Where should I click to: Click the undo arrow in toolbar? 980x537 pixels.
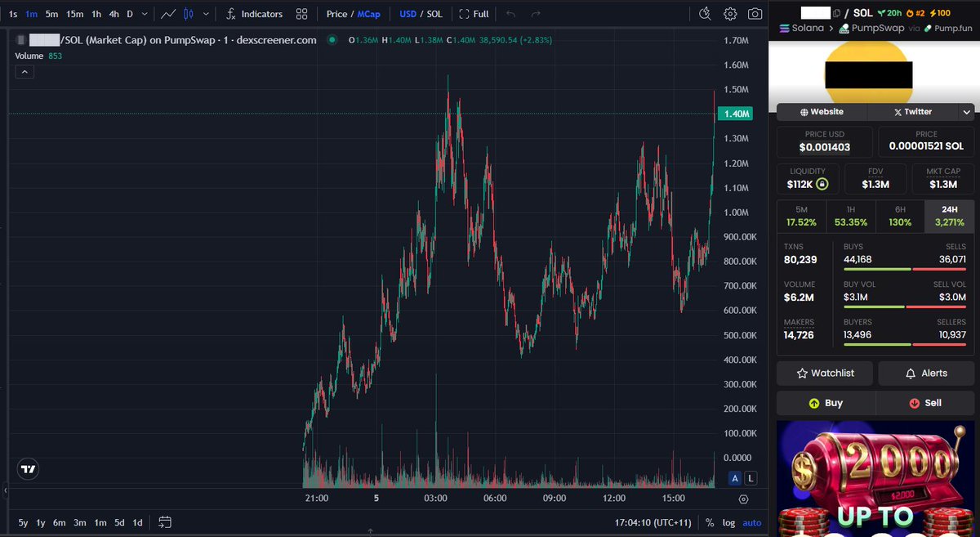(x=511, y=14)
